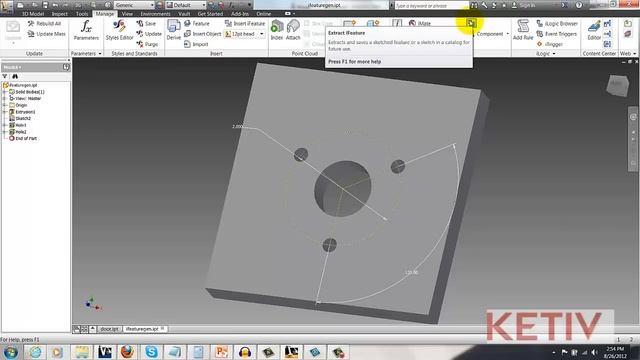Click the taskbar volume icon
Viewport: 640px width, 360px height.
[594, 352]
